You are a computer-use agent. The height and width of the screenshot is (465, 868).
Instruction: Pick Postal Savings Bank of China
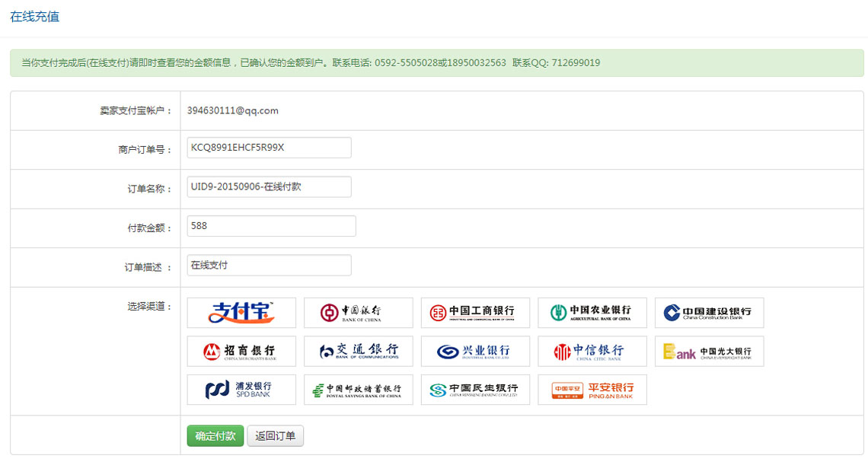(358, 390)
